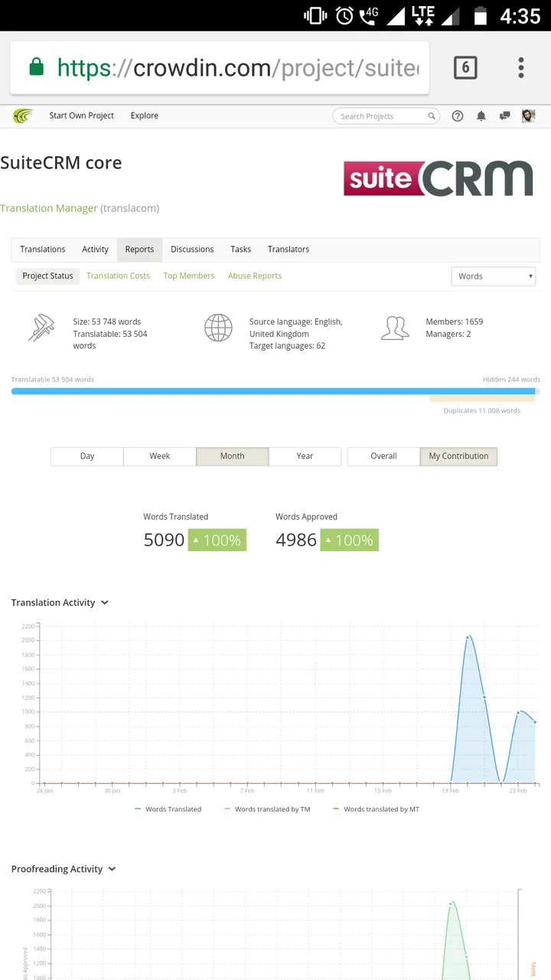Open the Explore link
Viewport: 551px width, 980px height.
(x=145, y=116)
